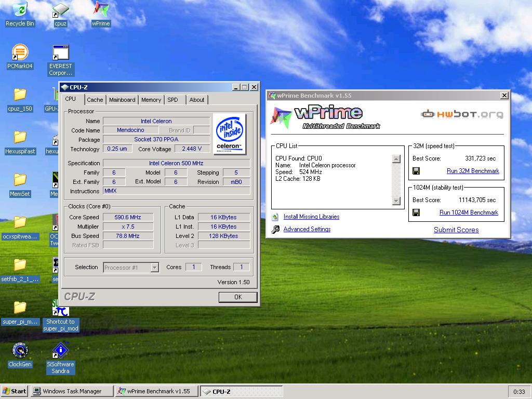
Task: Click the system tray clock showing 0:33
Action: (x=519, y=392)
